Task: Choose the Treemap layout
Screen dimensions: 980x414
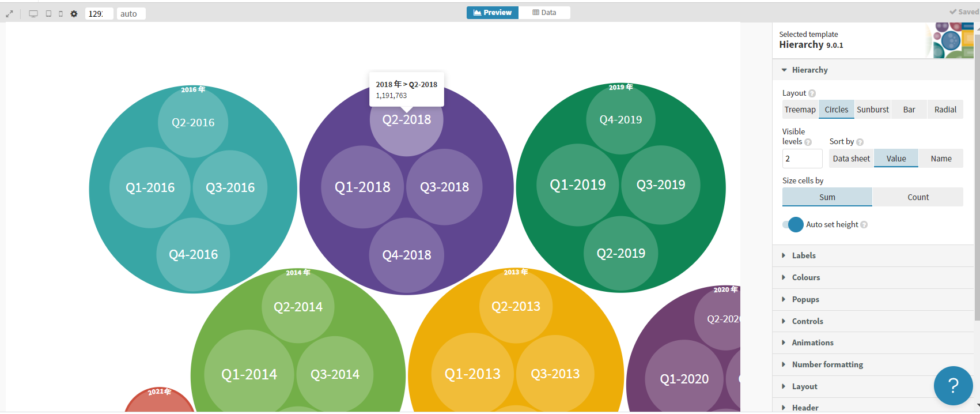Action: 800,110
